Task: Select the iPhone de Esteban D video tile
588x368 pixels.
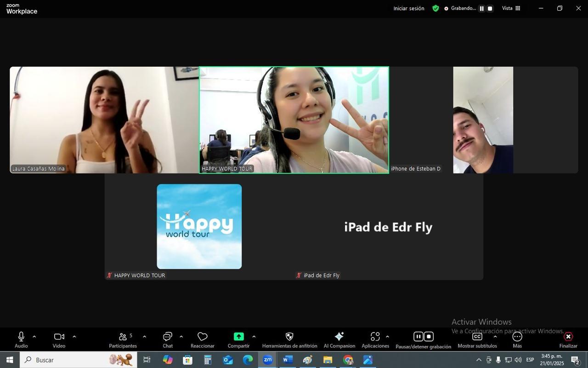Action: point(483,120)
